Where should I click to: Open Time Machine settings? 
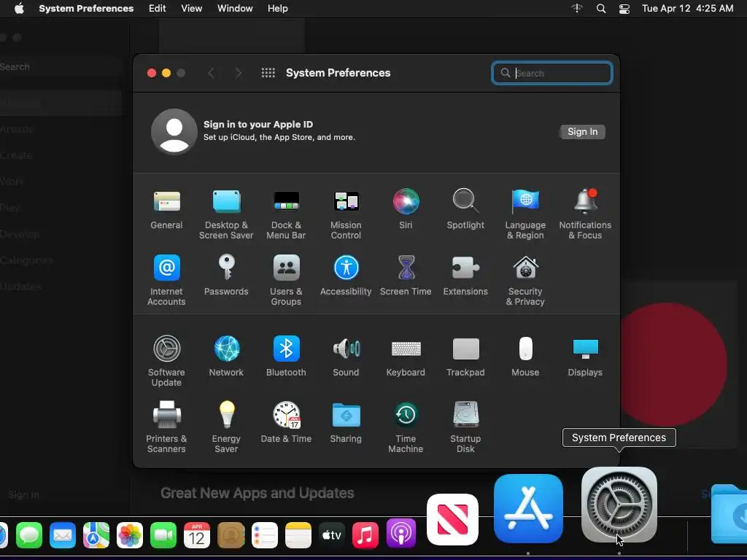[x=406, y=427]
